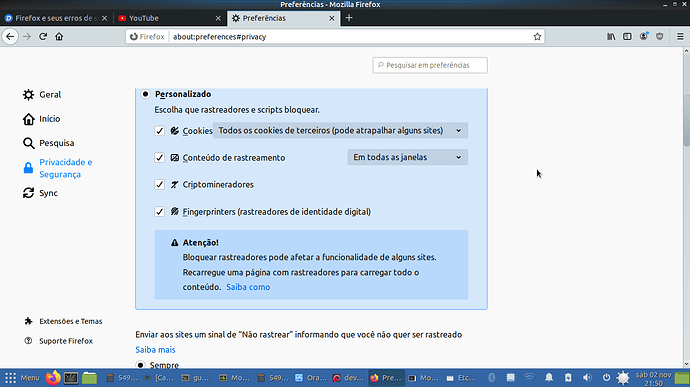The width and height of the screenshot is (690, 387).
Task: Click the Firefox identity label in address bar
Action: (147, 37)
